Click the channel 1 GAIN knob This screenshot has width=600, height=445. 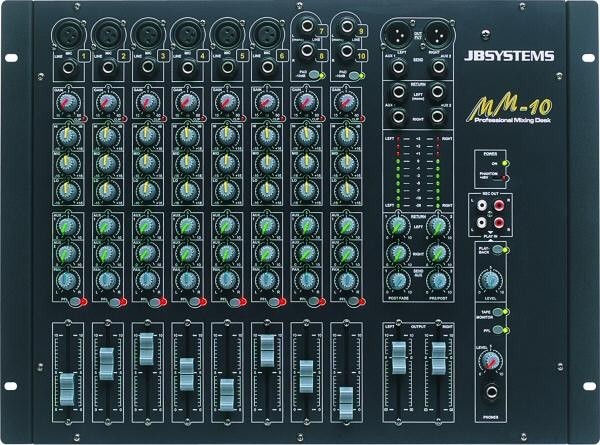68,103
